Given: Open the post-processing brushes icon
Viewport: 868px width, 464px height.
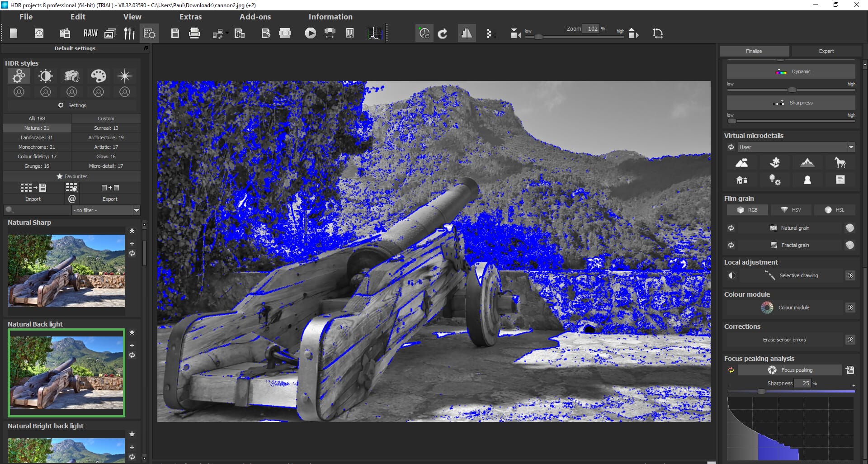Looking at the screenshot, I should (129, 33).
